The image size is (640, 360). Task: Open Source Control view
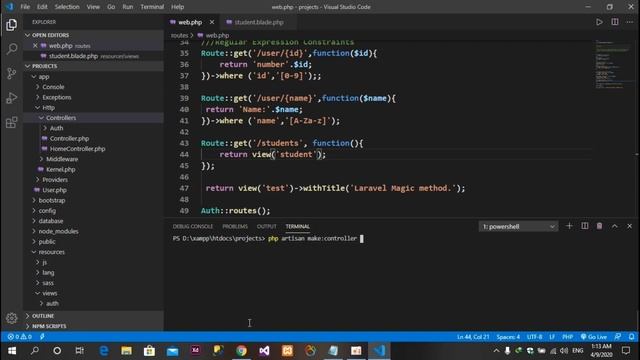[11, 73]
